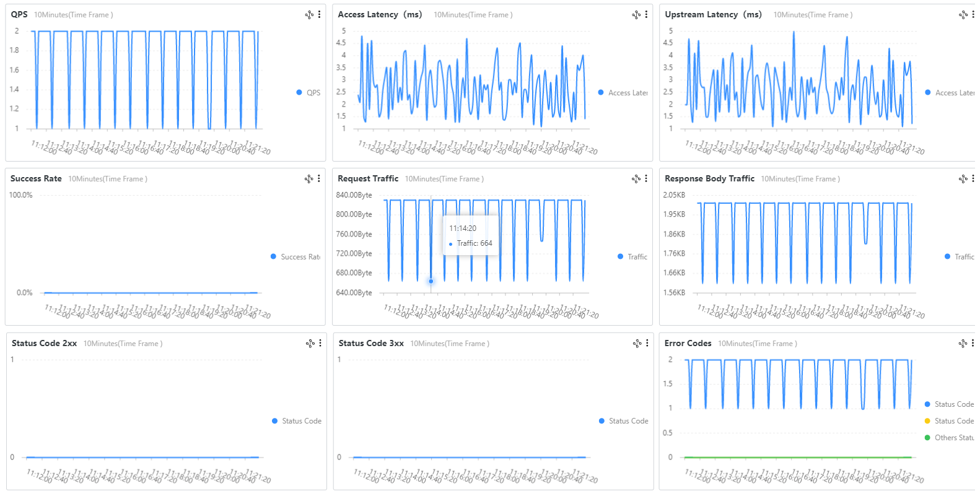Screen dimensions: 980x491
Task: Open more options on Upstream Latency panel
Action: [x=973, y=14]
